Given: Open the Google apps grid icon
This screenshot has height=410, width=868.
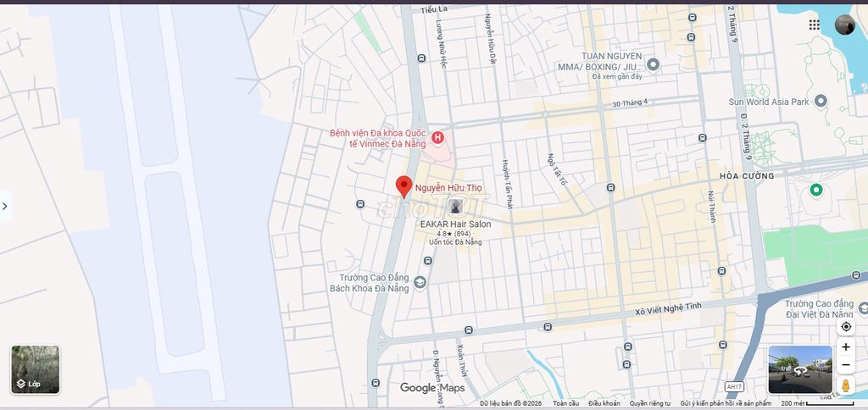Looking at the screenshot, I should (x=814, y=25).
